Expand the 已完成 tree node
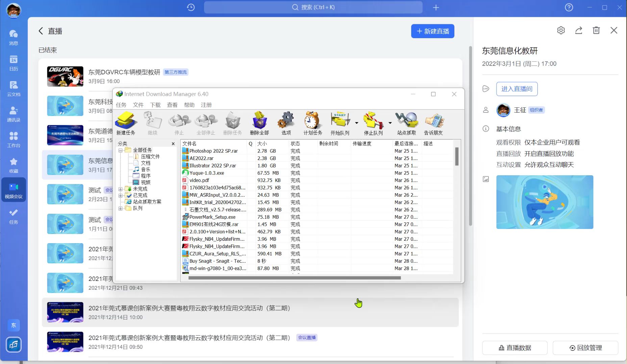Image resolution: width=627 pixels, height=364 pixels. pyautogui.click(x=121, y=196)
